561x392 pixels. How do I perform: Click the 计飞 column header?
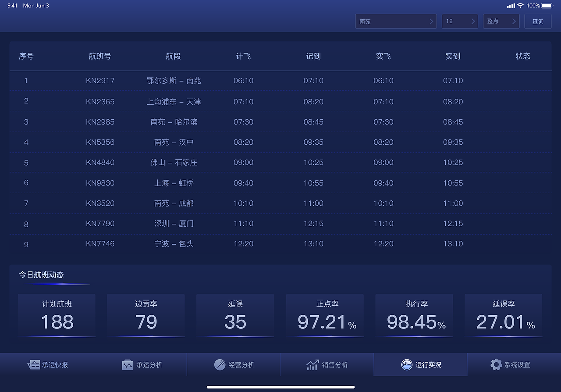click(243, 56)
